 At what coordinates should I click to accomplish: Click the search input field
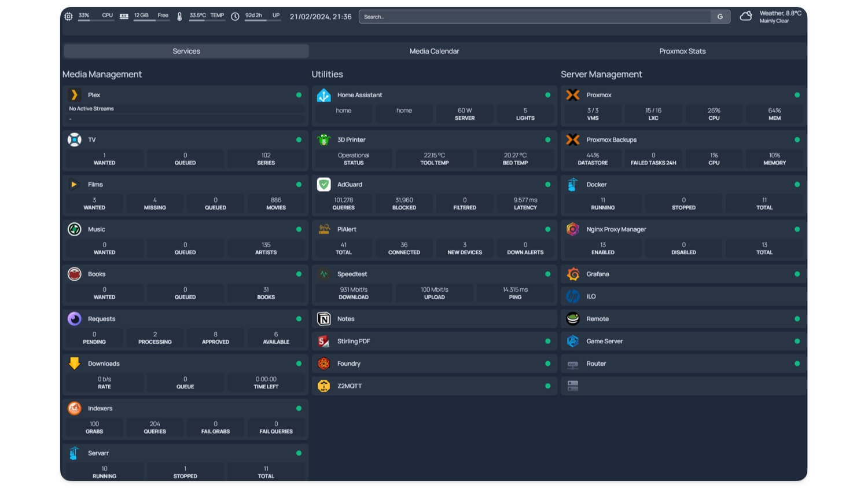tap(535, 17)
